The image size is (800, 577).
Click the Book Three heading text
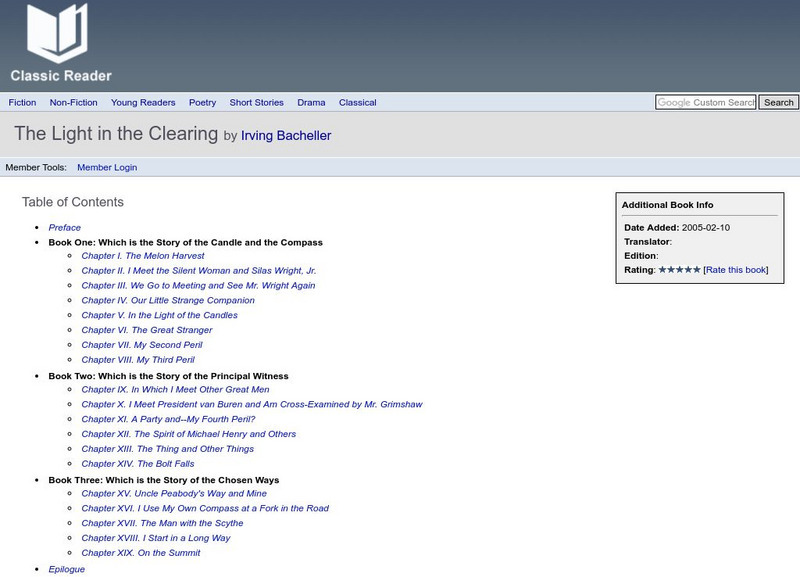(164, 480)
